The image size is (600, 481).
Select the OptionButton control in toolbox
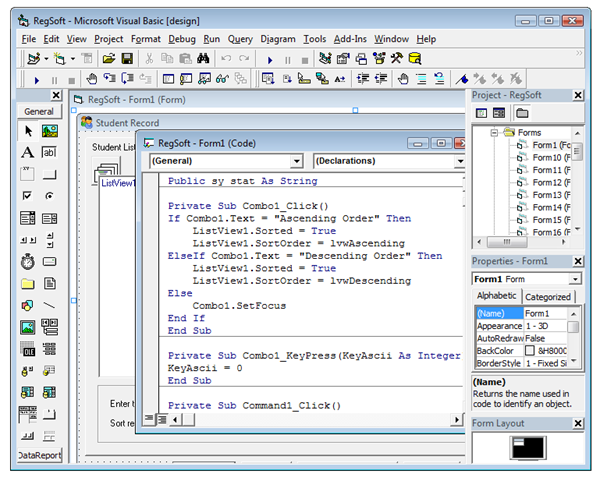(50, 196)
